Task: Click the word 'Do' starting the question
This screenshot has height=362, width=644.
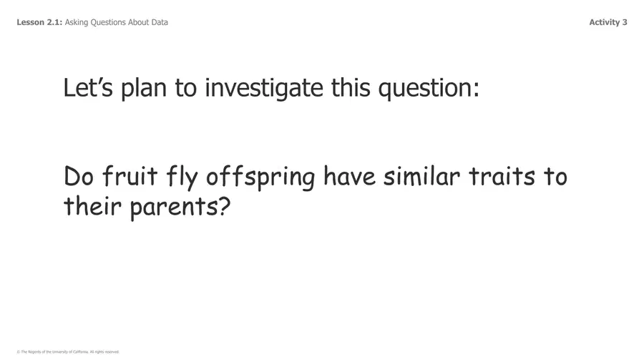Action: 79,177
